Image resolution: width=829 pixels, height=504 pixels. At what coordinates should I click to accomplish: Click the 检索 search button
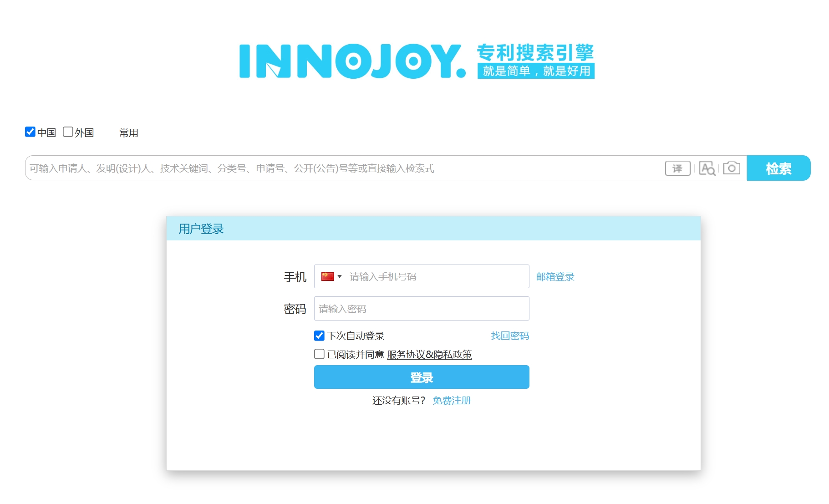(x=778, y=168)
